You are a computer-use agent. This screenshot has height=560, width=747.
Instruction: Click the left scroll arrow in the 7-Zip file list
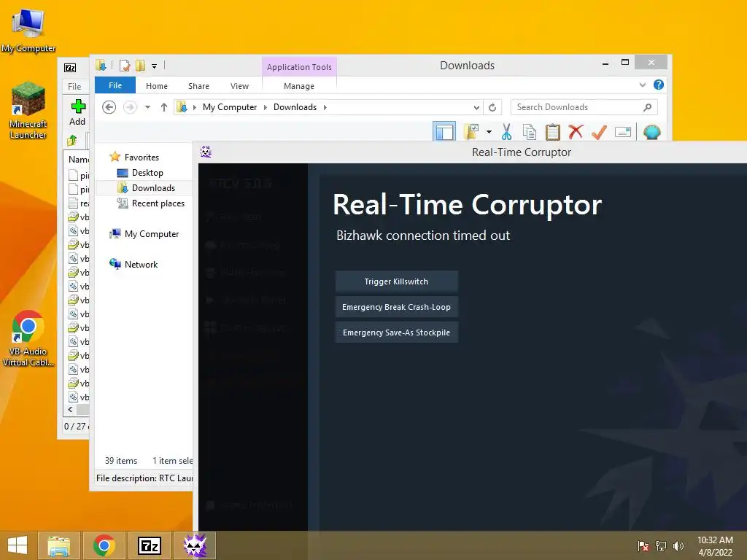tap(70, 410)
